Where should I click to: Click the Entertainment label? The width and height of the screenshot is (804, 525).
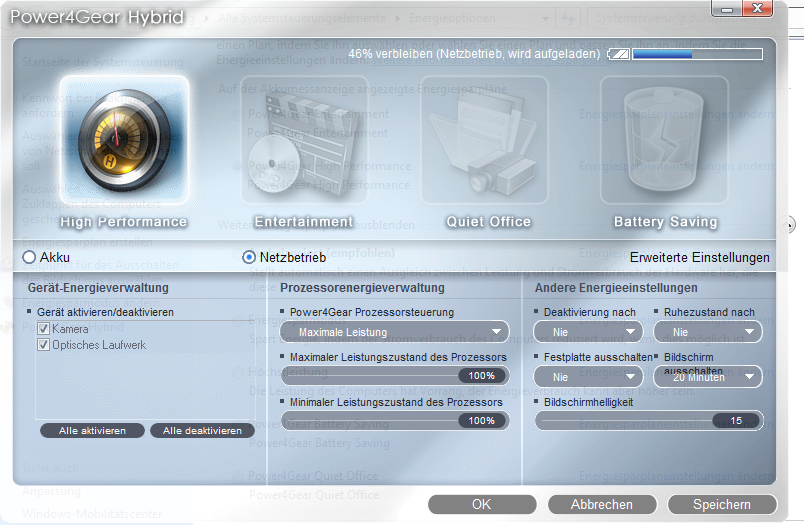click(x=304, y=222)
